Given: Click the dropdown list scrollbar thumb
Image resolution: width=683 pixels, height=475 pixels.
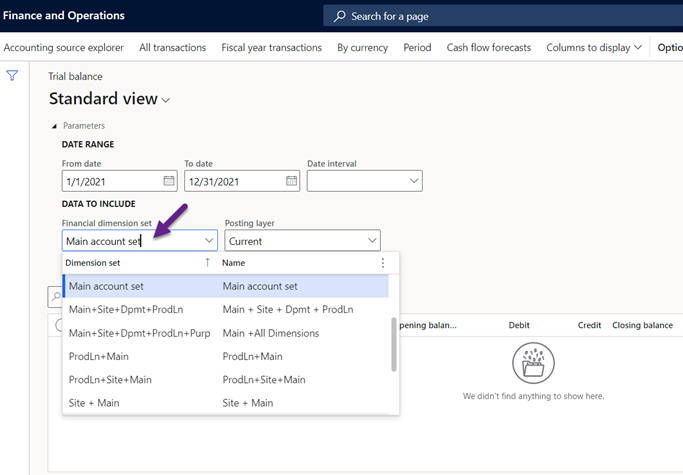Looking at the screenshot, I should coord(394,344).
